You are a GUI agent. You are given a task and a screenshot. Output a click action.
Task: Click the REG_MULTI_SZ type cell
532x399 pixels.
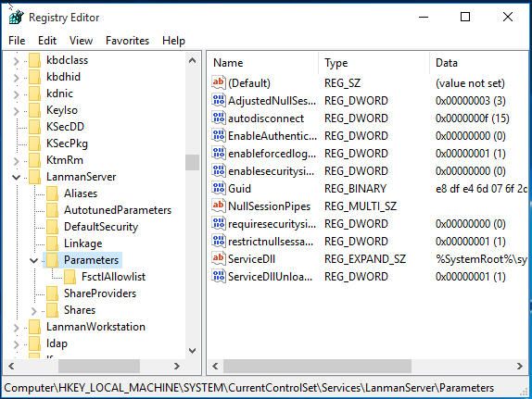coord(361,206)
